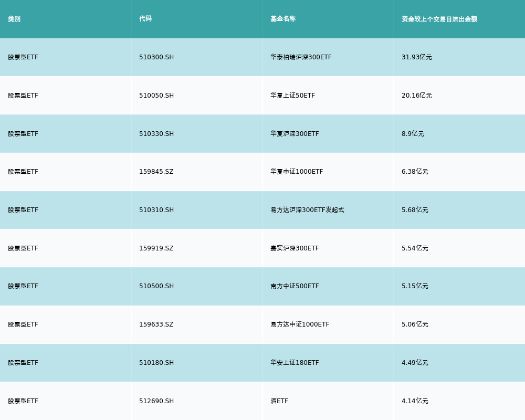Click fund name 华泰柏瑞沪深300ETF
The height and width of the screenshot is (420, 525).
coord(301,57)
